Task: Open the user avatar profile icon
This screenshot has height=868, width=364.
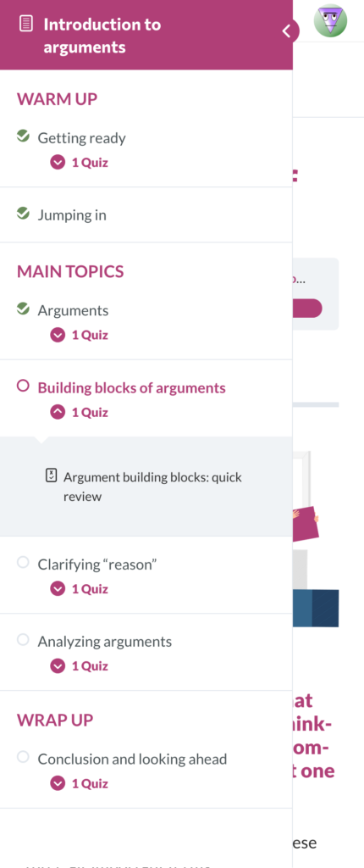Action: (330, 21)
